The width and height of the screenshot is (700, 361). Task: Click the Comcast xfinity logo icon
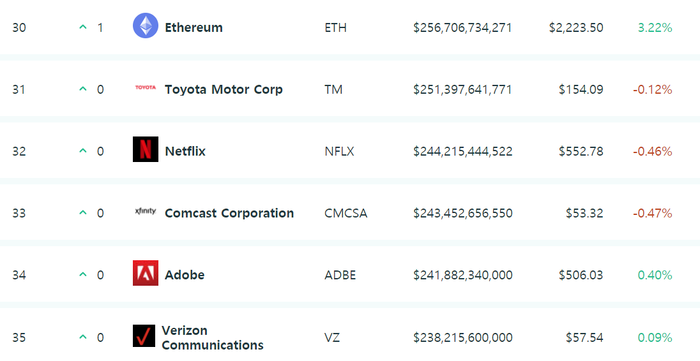[146, 211]
